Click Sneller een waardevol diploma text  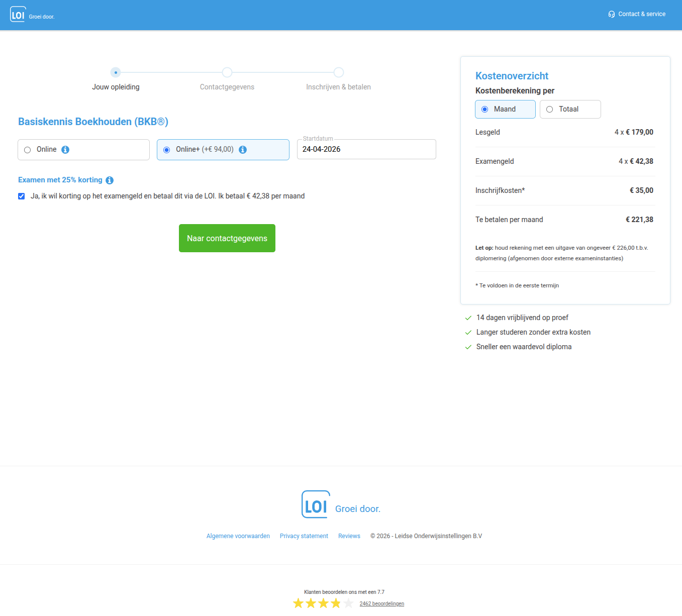[x=524, y=347]
